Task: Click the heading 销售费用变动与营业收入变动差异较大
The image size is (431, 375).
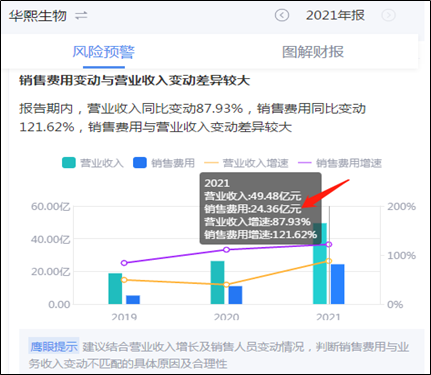Action: [x=135, y=81]
